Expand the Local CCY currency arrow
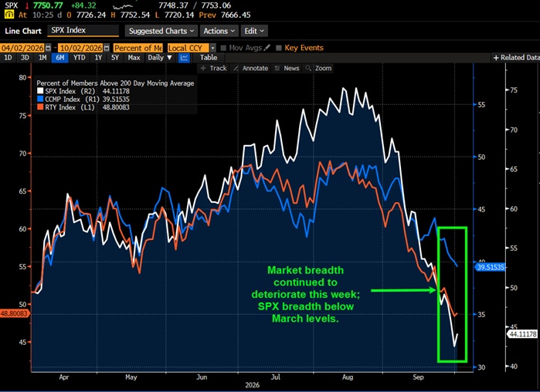The width and height of the screenshot is (540, 392). 212,48
